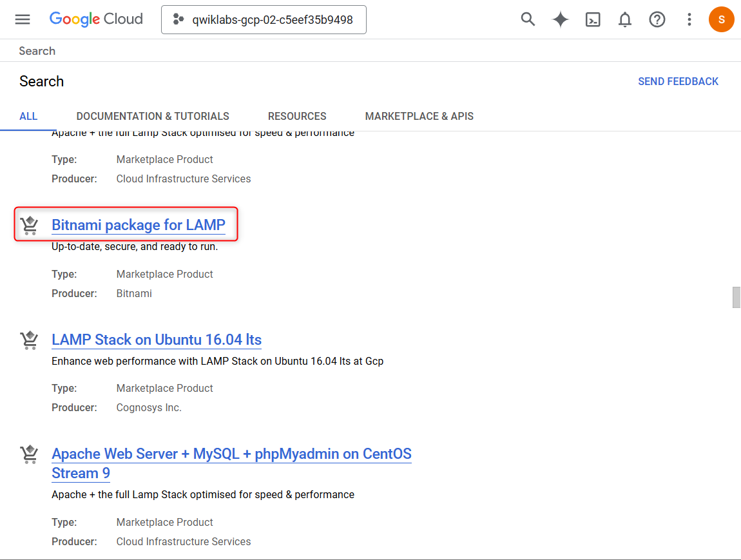Open the hamburger navigation menu
This screenshot has height=560, width=741.
point(22,19)
